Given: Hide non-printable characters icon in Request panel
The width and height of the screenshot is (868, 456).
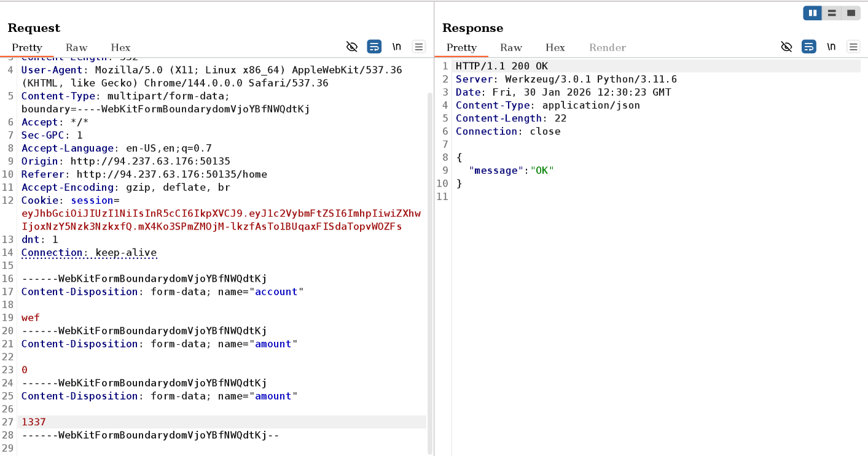Looking at the screenshot, I should click(352, 47).
